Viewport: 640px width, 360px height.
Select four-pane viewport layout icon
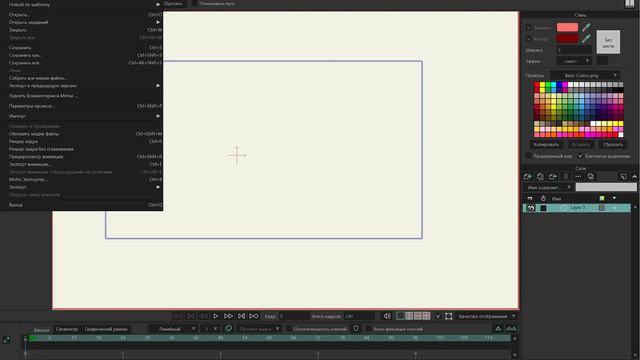pos(427,316)
